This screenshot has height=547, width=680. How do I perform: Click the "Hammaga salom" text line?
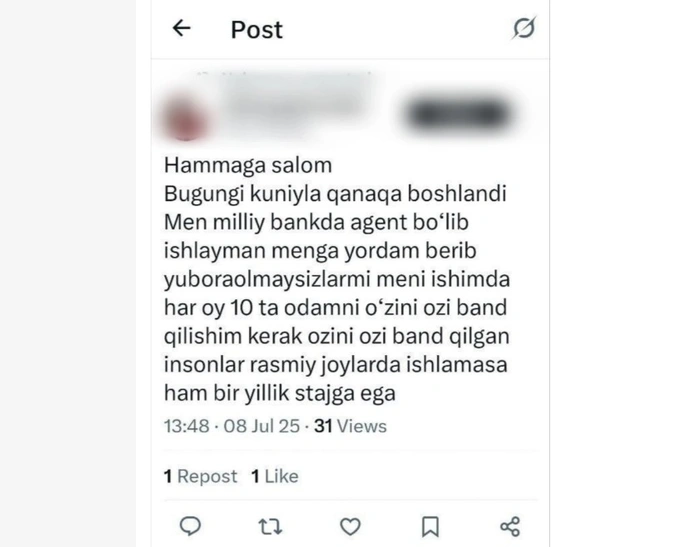248,165
